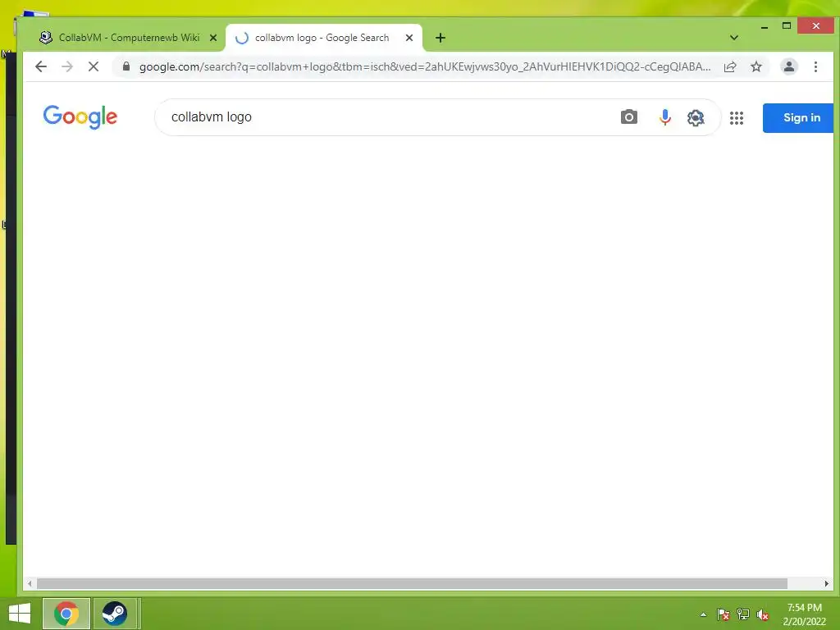View site info via padlock icon
The height and width of the screenshot is (630, 840).
tap(126, 66)
